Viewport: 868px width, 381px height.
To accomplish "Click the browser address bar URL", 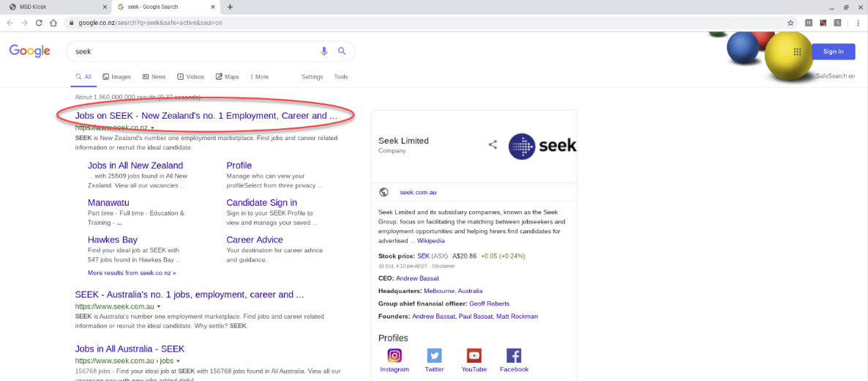I will [x=151, y=23].
